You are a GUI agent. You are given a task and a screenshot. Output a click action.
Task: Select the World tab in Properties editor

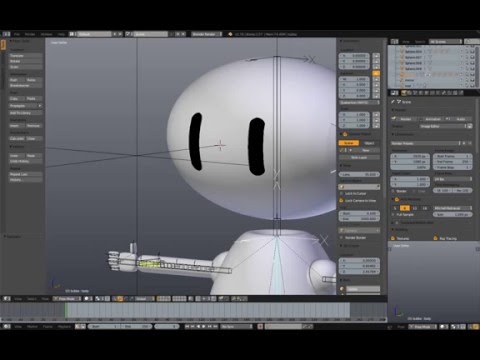coord(421,93)
